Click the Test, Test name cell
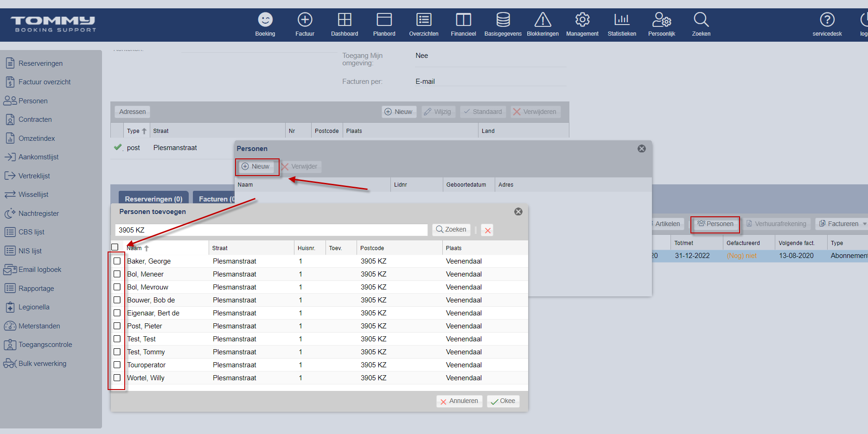The image size is (868, 434). [x=141, y=339]
